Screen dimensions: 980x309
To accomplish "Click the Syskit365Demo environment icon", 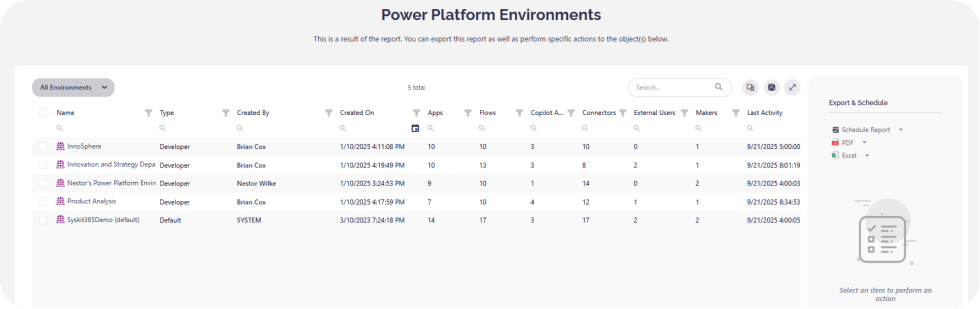I will 60,219.
